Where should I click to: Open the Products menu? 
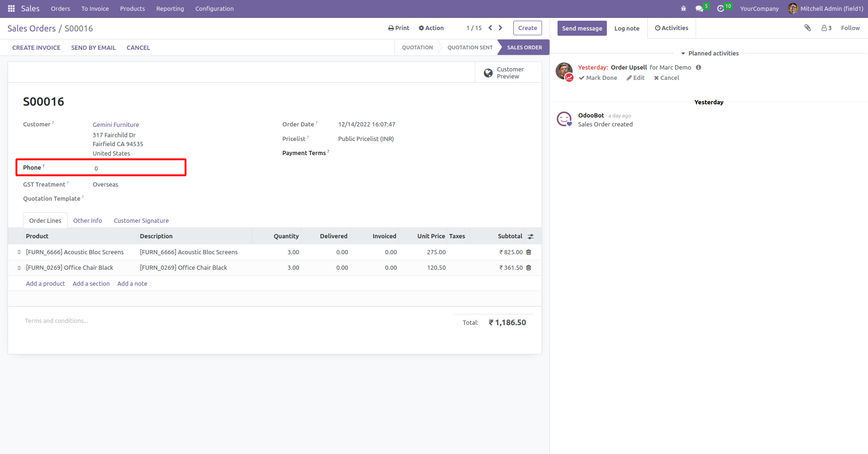click(x=132, y=8)
